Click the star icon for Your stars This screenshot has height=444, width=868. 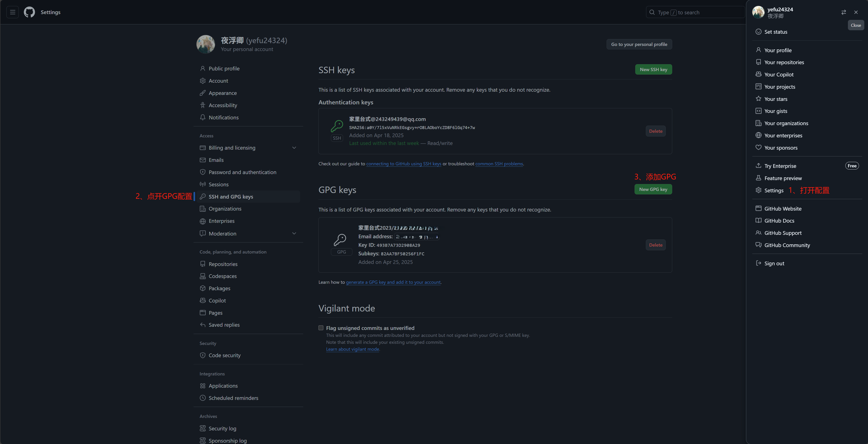click(x=758, y=99)
